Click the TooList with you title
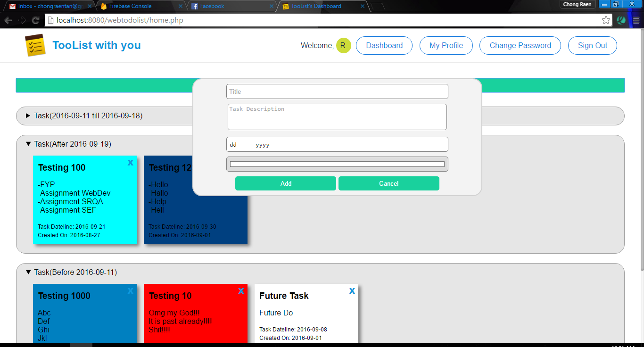Image resolution: width=644 pixels, height=347 pixels. pyautogui.click(x=97, y=45)
